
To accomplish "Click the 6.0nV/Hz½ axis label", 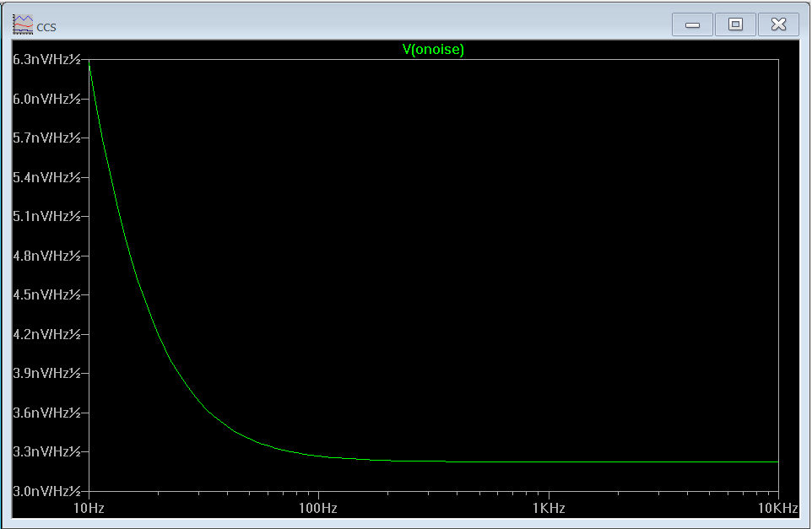I will (47, 99).
